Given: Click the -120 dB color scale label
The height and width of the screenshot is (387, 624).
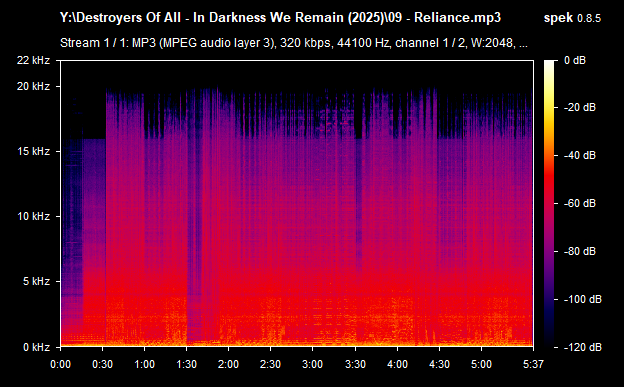Looking at the screenshot, I should coord(583,347).
